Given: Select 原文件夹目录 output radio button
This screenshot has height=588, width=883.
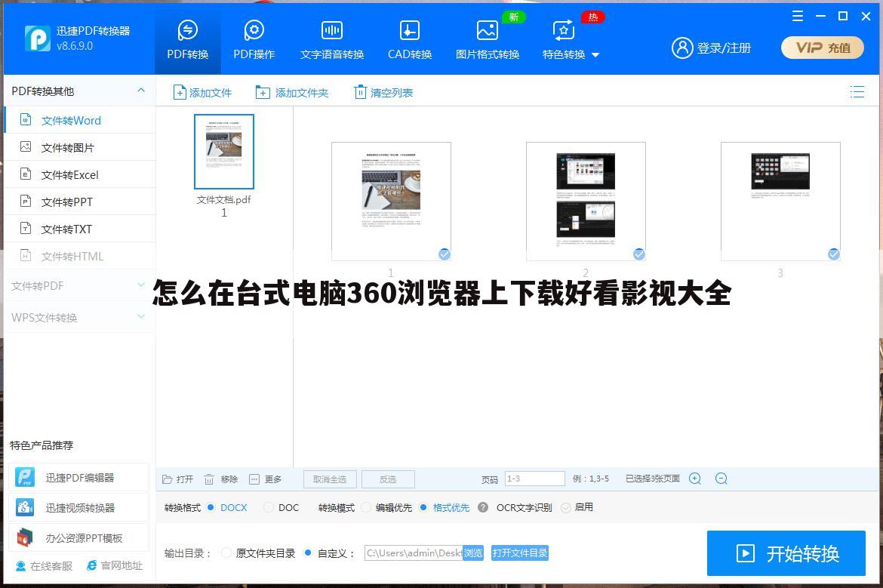Looking at the screenshot, I should pyautogui.click(x=226, y=553).
